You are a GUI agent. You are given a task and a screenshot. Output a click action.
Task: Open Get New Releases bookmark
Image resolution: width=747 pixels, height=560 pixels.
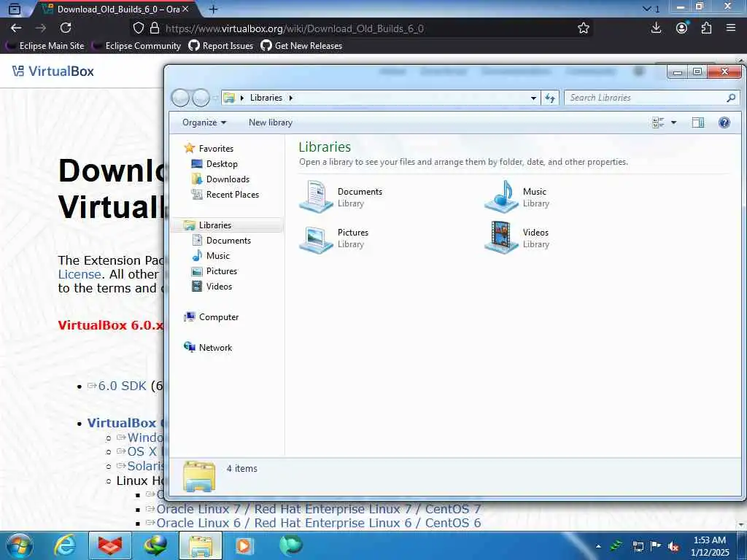pos(301,46)
